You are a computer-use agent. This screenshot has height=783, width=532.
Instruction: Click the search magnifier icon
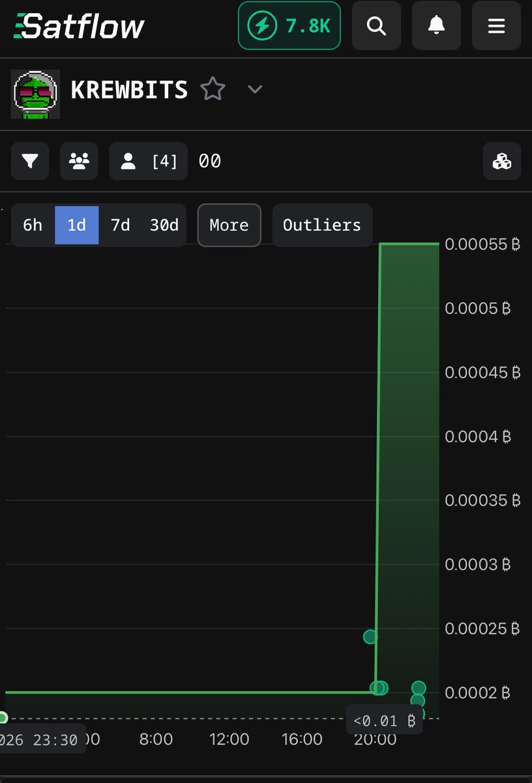(376, 25)
